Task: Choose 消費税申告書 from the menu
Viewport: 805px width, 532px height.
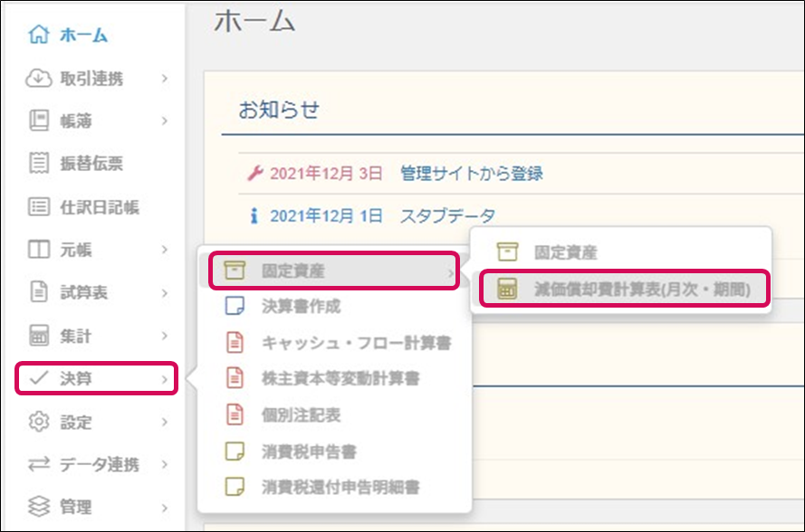Action: [309, 451]
